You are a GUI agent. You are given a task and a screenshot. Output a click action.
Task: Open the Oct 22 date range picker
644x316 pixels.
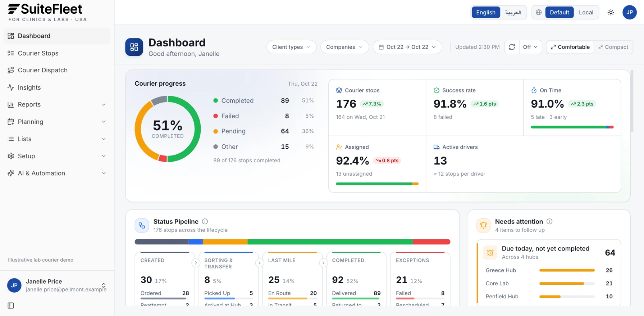pos(407,47)
